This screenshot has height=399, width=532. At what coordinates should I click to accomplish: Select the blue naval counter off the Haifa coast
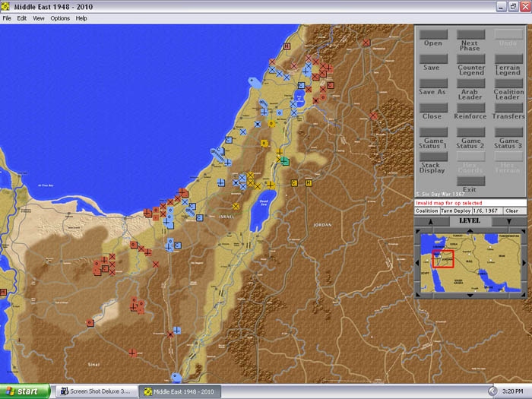click(x=255, y=82)
